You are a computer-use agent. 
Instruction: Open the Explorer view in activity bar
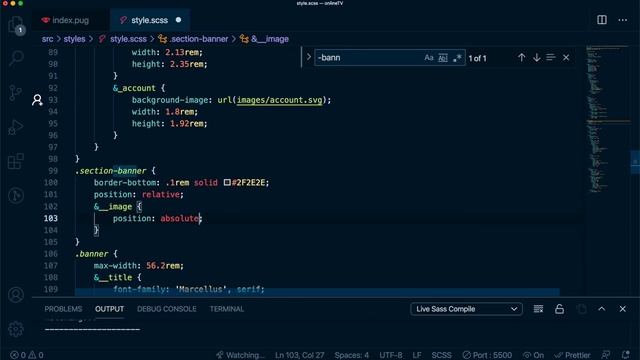(x=16, y=25)
